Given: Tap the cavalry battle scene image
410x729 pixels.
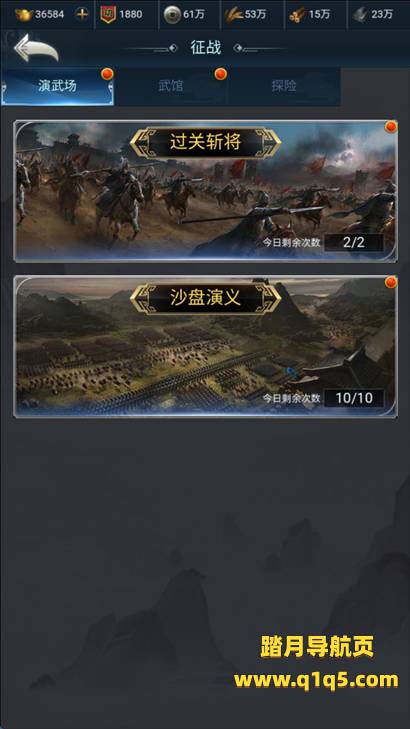Looking at the screenshot, I should 205,192.
